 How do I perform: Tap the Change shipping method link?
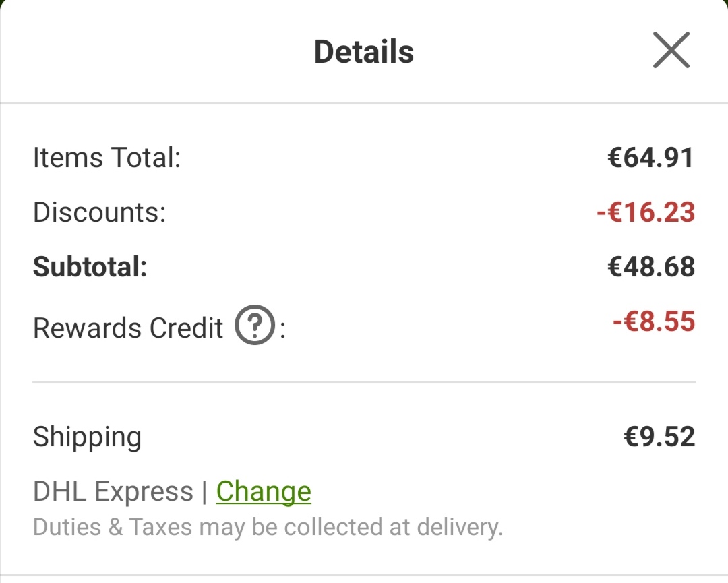point(264,491)
